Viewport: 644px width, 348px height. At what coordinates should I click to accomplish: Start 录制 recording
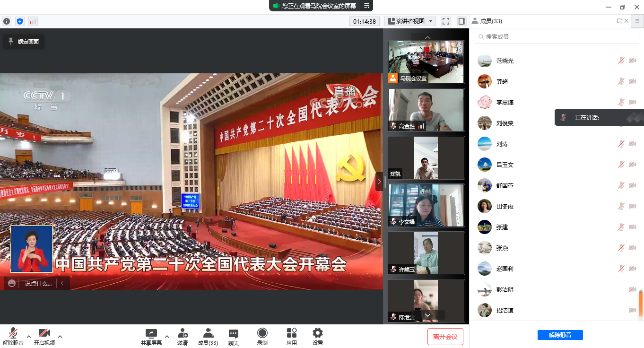click(262, 336)
